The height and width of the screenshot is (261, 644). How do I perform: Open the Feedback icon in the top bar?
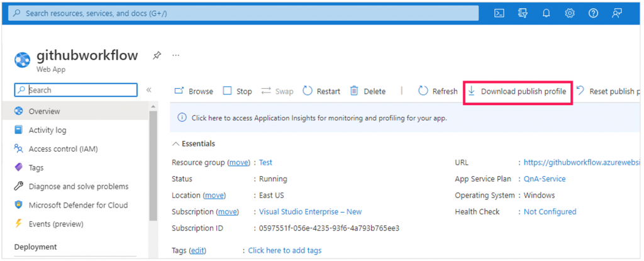616,13
